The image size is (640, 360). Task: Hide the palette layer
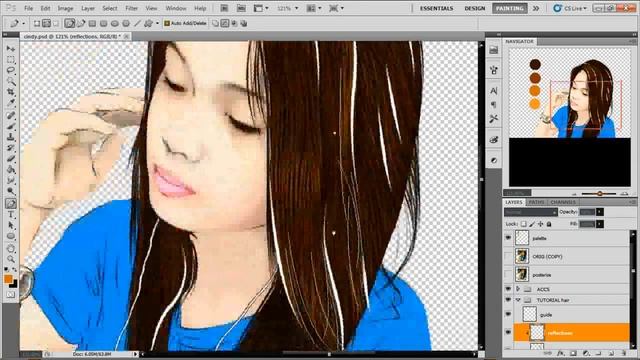click(508, 238)
